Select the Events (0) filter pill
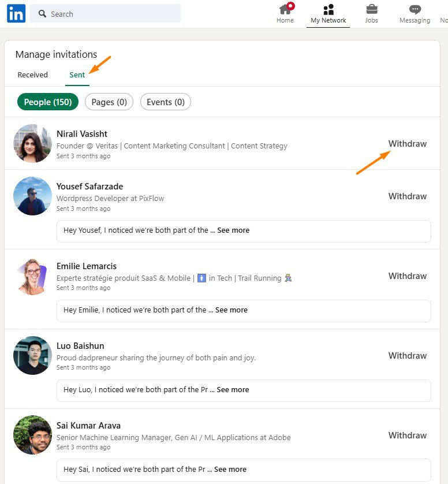Screen dimensions: 448x484 pyautogui.click(x=166, y=102)
